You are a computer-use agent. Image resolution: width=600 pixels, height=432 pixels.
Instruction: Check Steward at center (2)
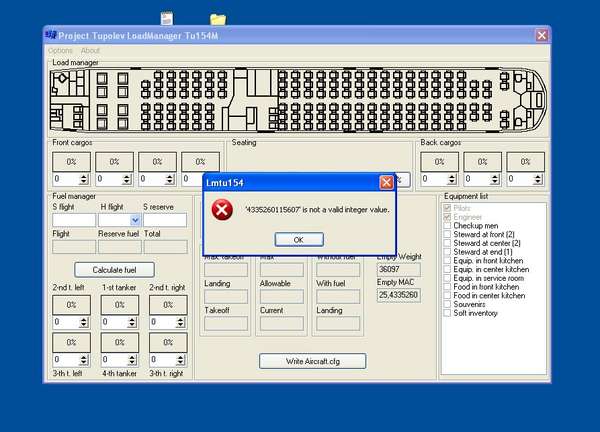447,243
